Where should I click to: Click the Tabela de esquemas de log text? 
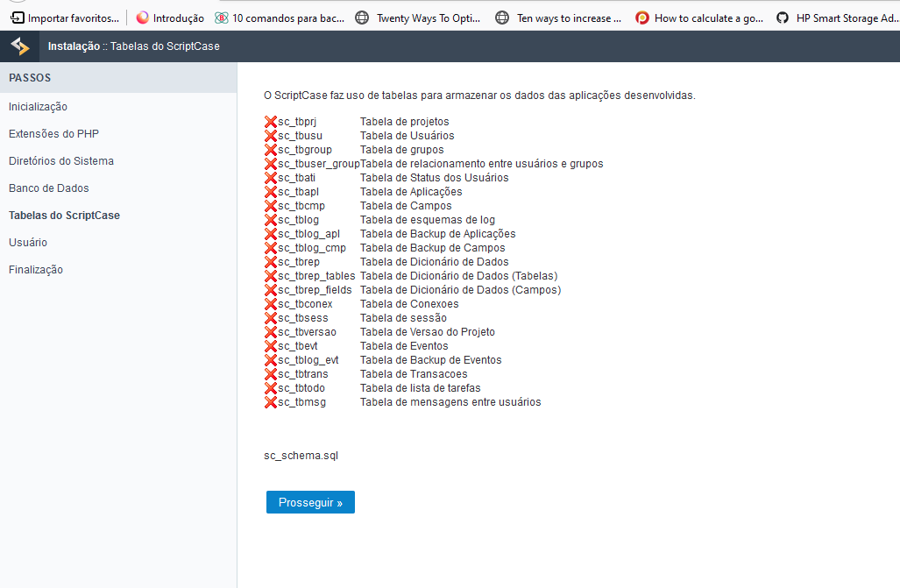click(428, 220)
